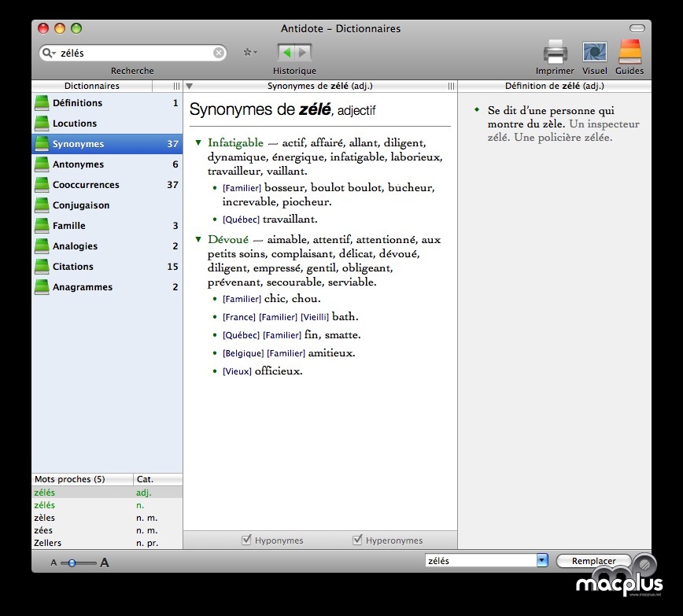
Task: Open the replacement word dropdown arrow
Action: [542, 560]
